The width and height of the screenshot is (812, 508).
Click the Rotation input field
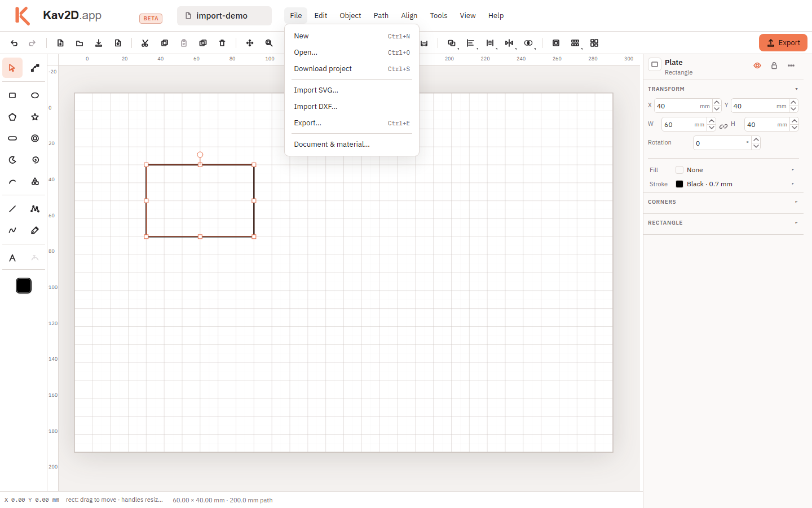tap(722, 143)
